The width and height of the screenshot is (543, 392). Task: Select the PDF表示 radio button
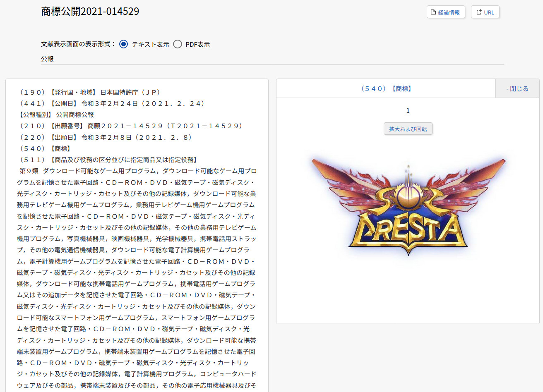[x=178, y=44]
